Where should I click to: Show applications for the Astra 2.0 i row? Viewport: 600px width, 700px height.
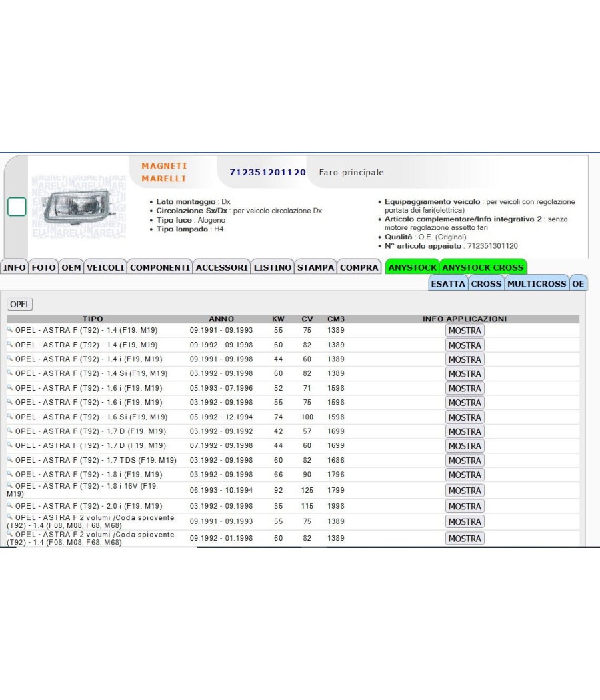[465, 506]
